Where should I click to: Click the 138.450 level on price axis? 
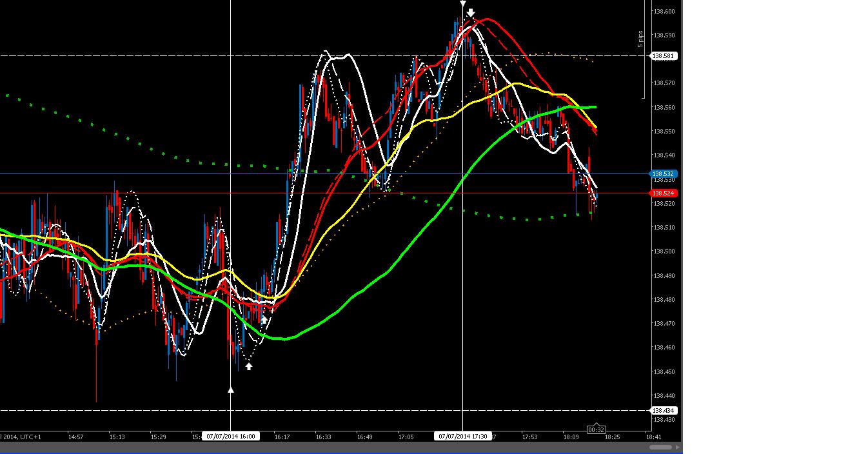click(x=664, y=371)
